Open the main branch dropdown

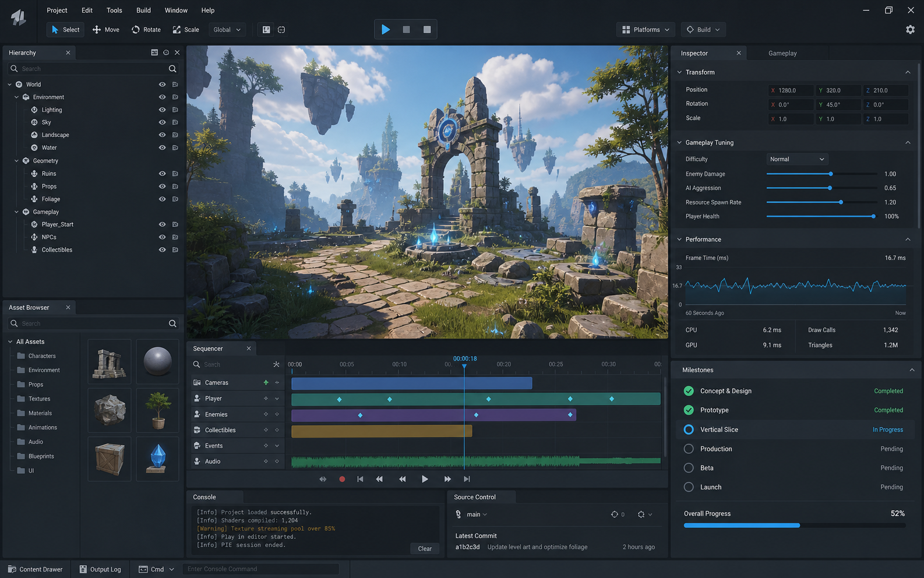point(477,514)
